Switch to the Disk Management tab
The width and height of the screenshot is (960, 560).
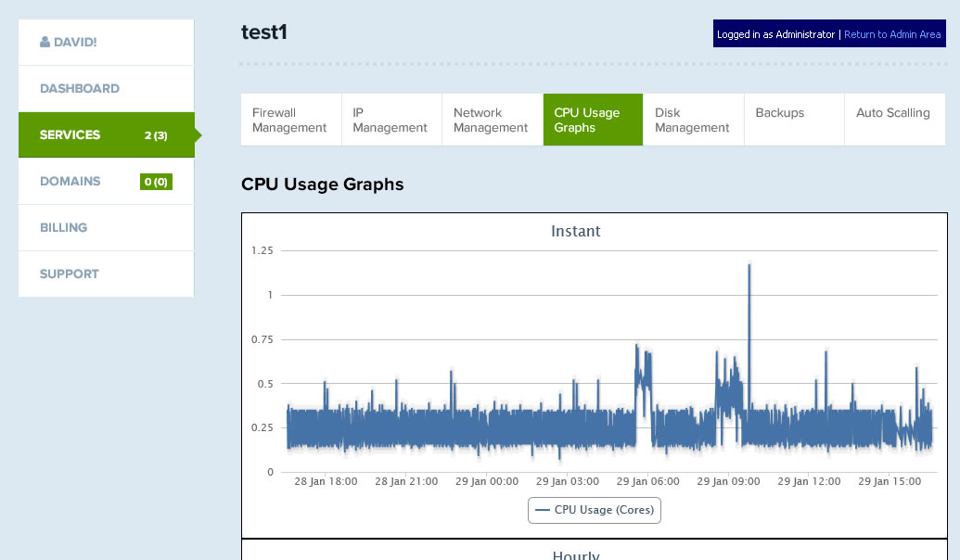click(694, 120)
